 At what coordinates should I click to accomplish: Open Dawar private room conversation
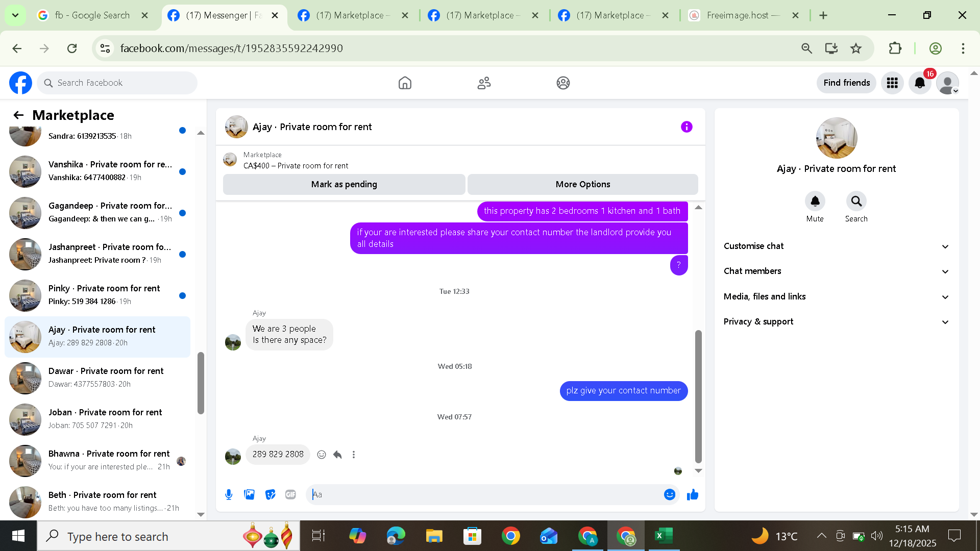click(97, 378)
